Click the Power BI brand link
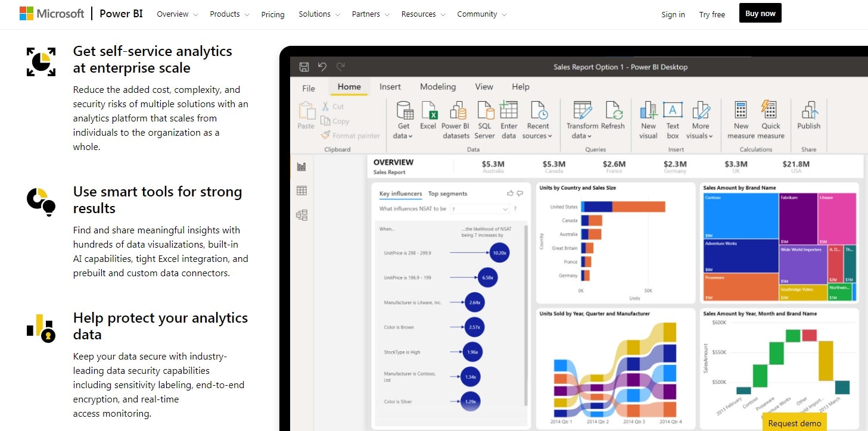The image size is (868, 431). point(121,14)
